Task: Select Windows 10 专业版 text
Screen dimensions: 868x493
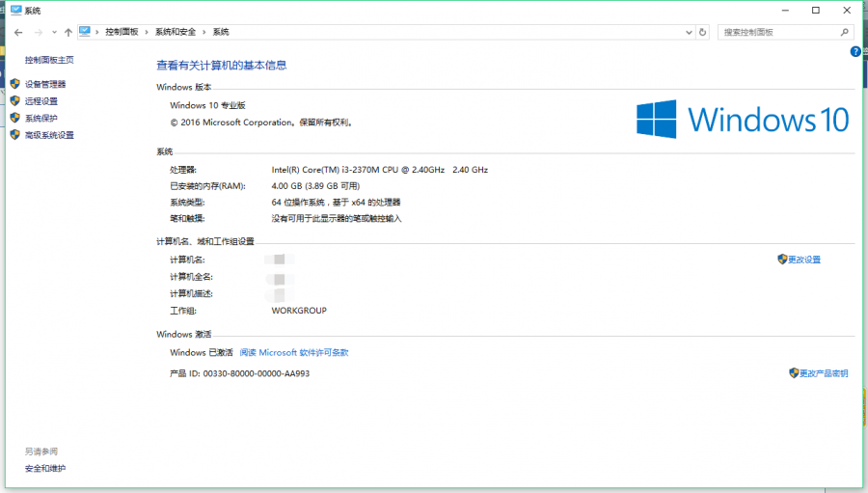Action: click(207, 105)
